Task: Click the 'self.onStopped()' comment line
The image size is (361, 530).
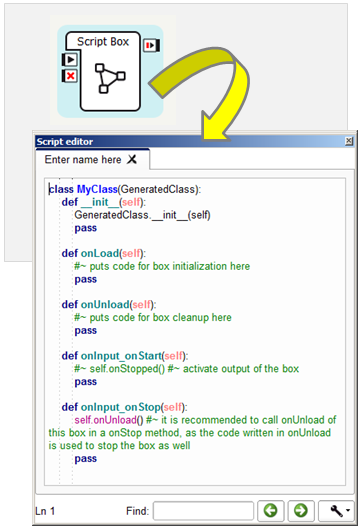Action: pyautogui.click(x=187, y=368)
